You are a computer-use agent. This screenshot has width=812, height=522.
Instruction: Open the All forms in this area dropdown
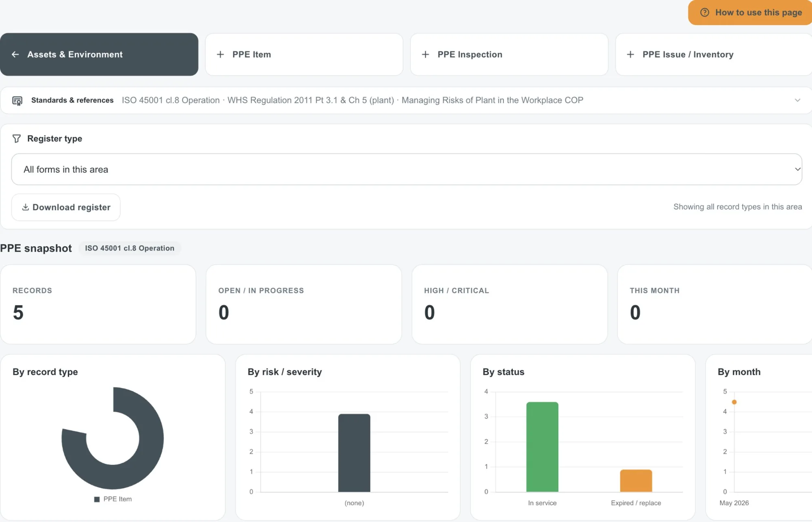[406, 169]
